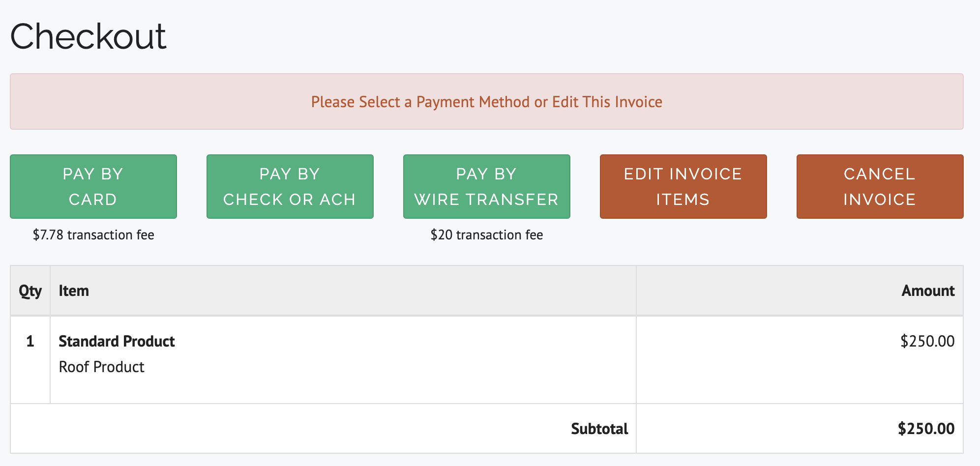Viewport: 980px width, 466px height.
Task: Select the Standard Product line item
Action: point(117,341)
